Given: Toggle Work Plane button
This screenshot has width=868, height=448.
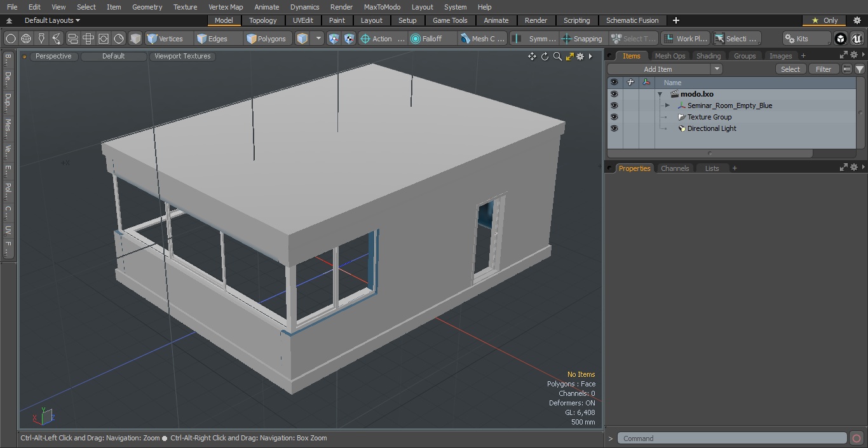Looking at the screenshot, I should pos(685,39).
